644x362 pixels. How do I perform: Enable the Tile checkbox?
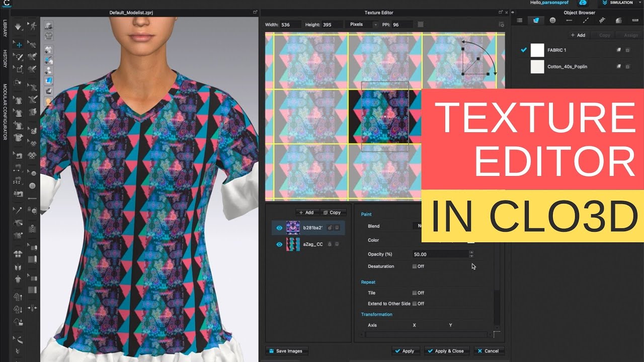pyautogui.click(x=415, y=293)
